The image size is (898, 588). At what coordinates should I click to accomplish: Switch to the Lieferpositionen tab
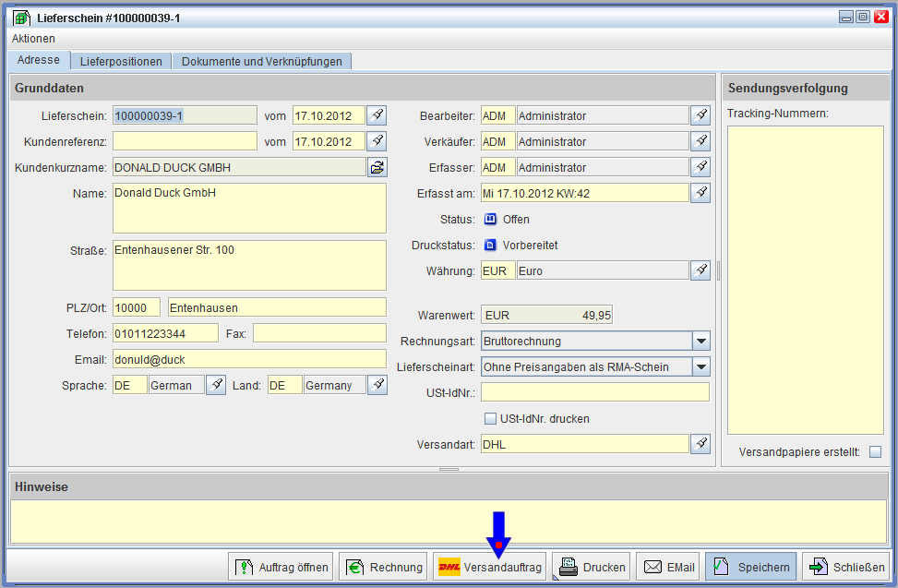click(x=121, y=62)
